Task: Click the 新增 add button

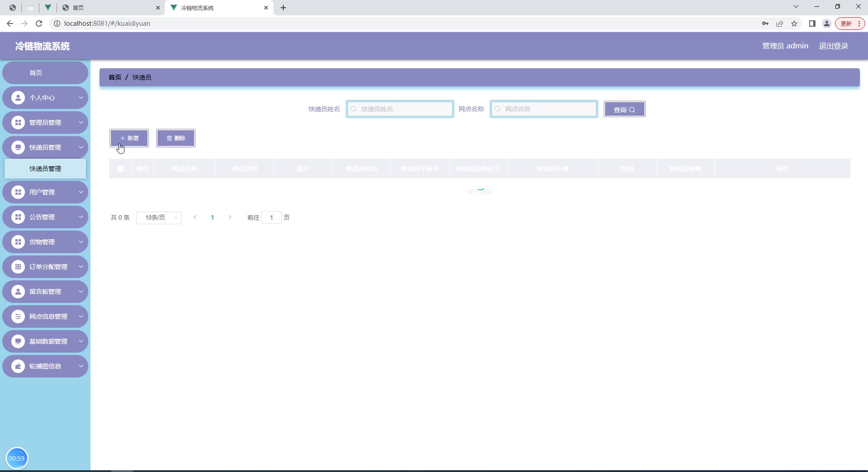Action: pos(129,138)
